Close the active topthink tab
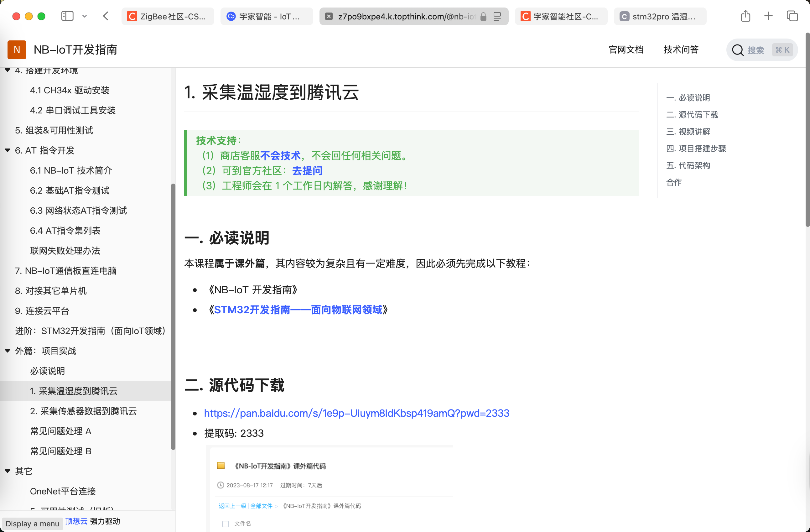The width and height of the screenshot is (810, 532). 329,16
